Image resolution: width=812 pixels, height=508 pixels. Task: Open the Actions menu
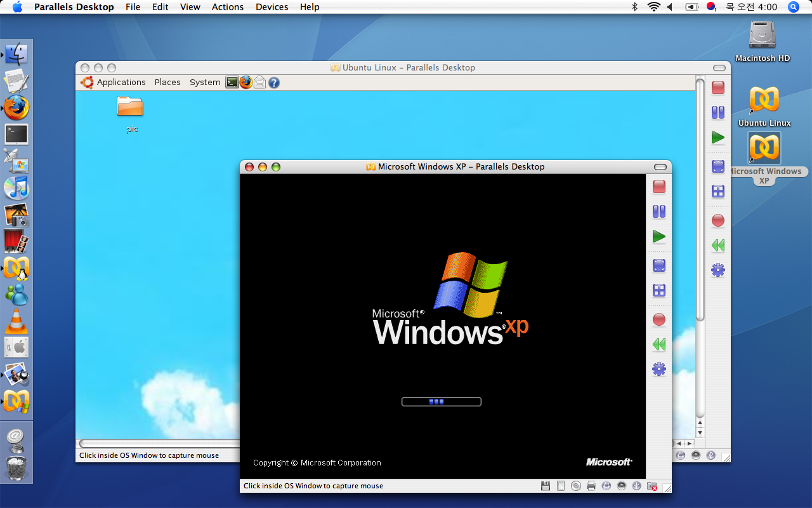228,7
